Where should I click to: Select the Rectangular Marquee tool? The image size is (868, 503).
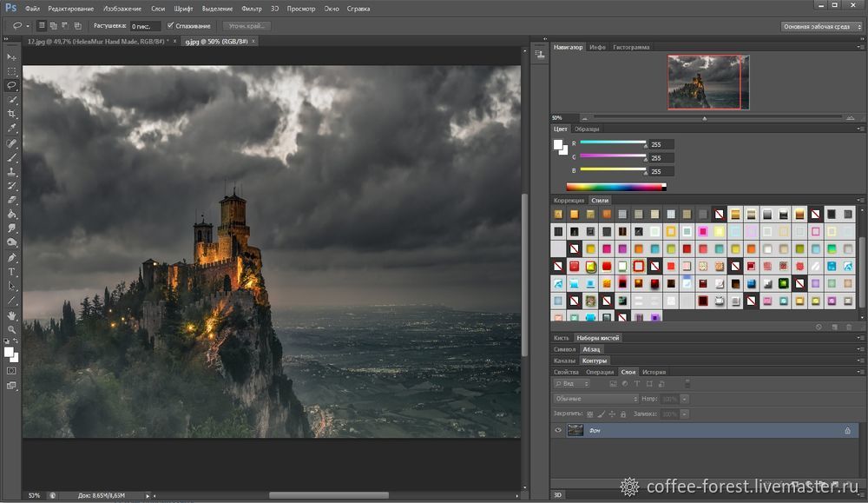[12, 71]
